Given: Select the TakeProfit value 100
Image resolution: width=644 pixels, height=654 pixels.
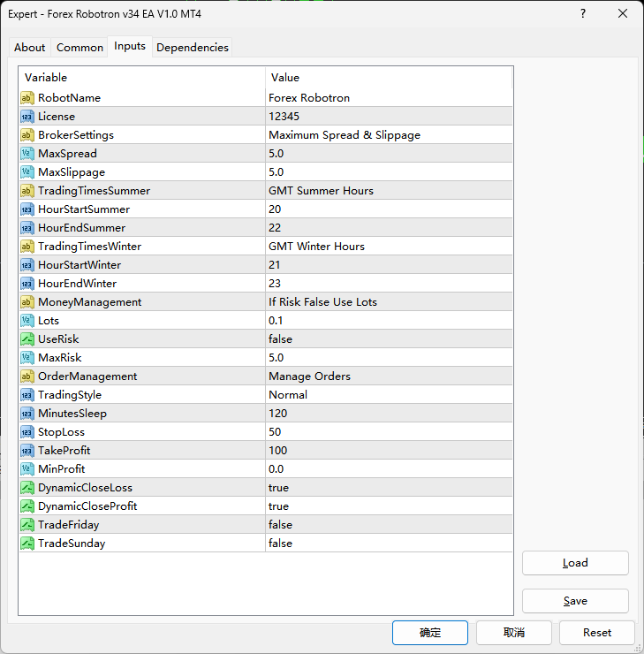Looking at the screenshot, I should 389,451.
